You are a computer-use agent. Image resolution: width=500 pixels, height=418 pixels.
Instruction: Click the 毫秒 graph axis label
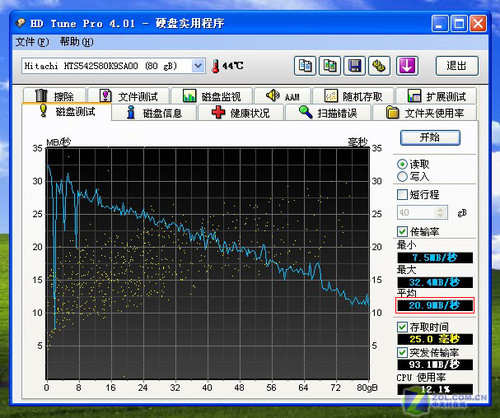[358, 142]
